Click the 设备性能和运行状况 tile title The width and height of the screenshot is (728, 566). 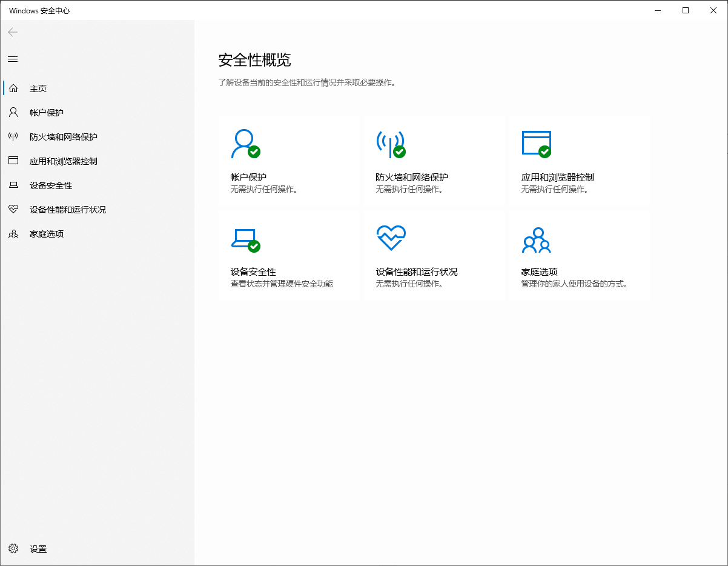(x=417, y=272)
